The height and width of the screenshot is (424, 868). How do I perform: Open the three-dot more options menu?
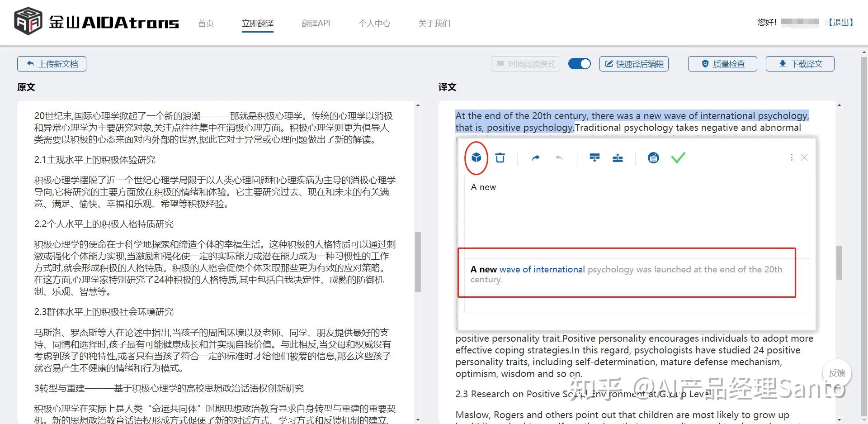tap(791, 157)
